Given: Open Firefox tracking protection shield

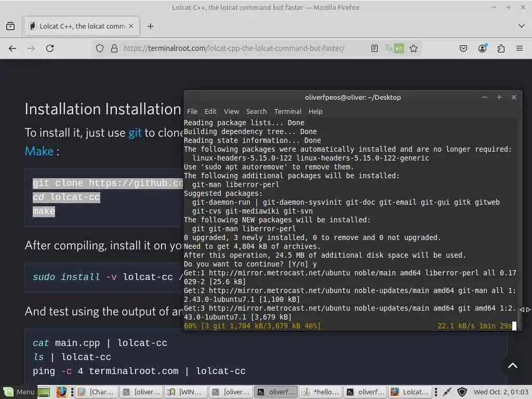Looking at the screenshot, I should (99, 48).
